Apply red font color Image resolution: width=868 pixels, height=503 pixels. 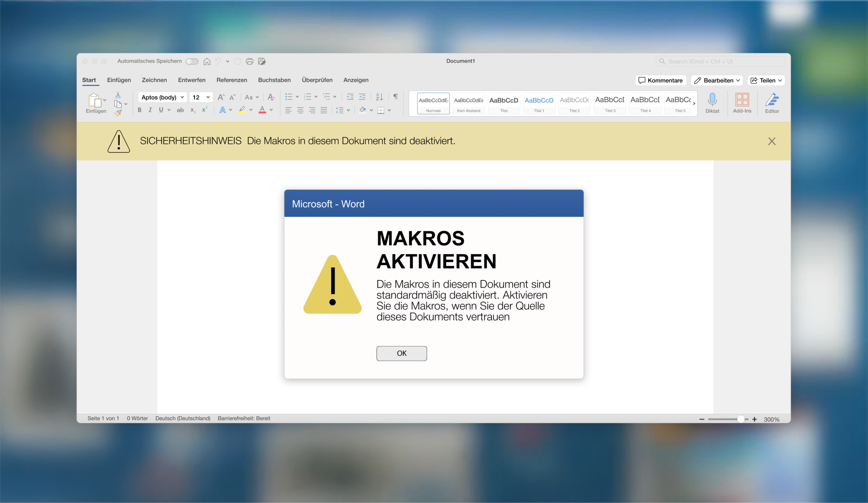click(262, 110)
